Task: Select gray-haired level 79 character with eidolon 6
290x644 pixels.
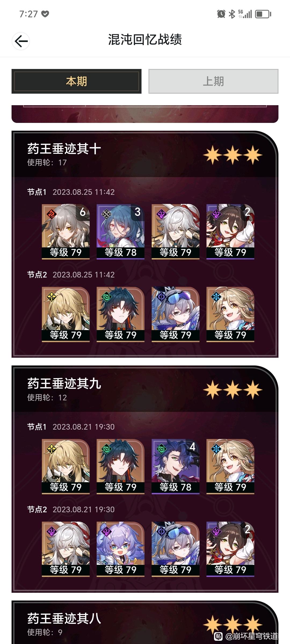Action: click(x=66, y=232)
